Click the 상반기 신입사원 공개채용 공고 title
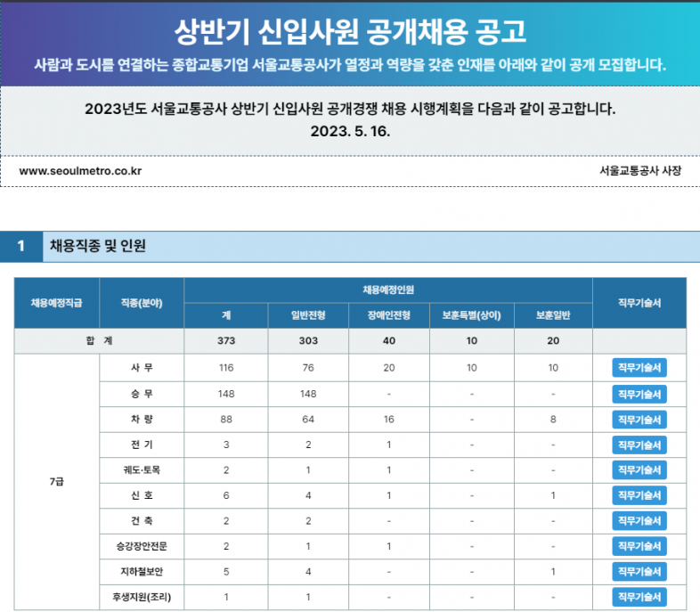Screen dimensions: 700x612 point(351,32)
